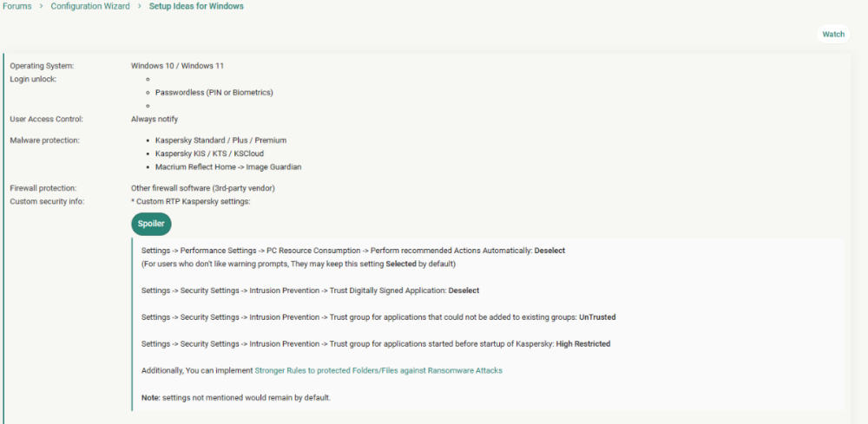Click the Watch button

pos(833,35)
